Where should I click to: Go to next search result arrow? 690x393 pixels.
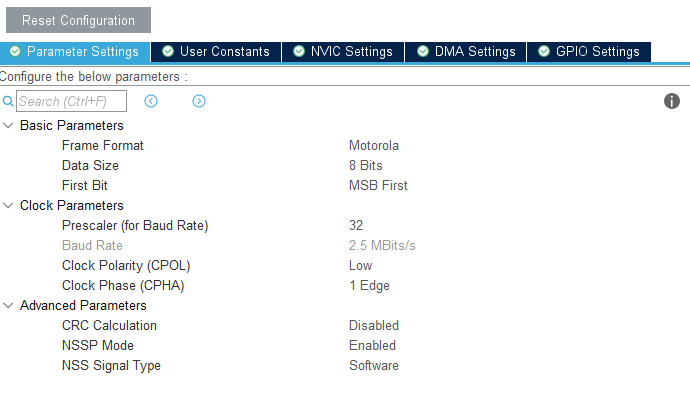[199, 101]
